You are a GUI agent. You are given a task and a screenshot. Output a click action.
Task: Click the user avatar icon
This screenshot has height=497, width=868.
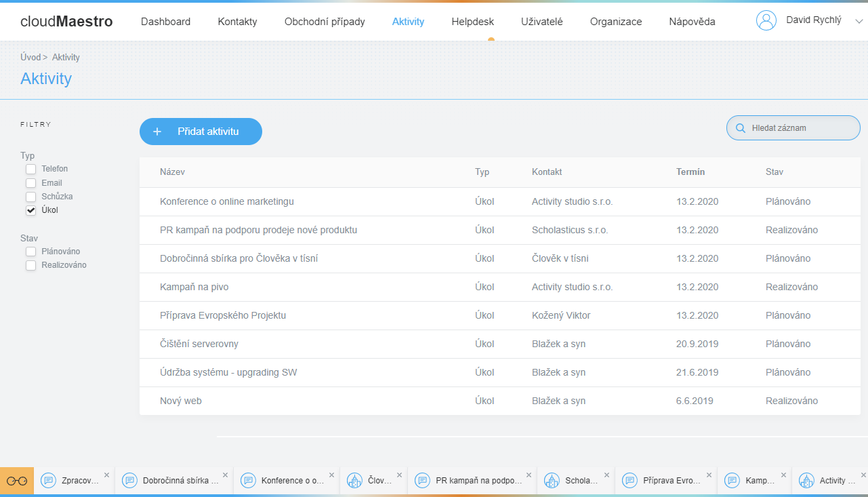766,21
